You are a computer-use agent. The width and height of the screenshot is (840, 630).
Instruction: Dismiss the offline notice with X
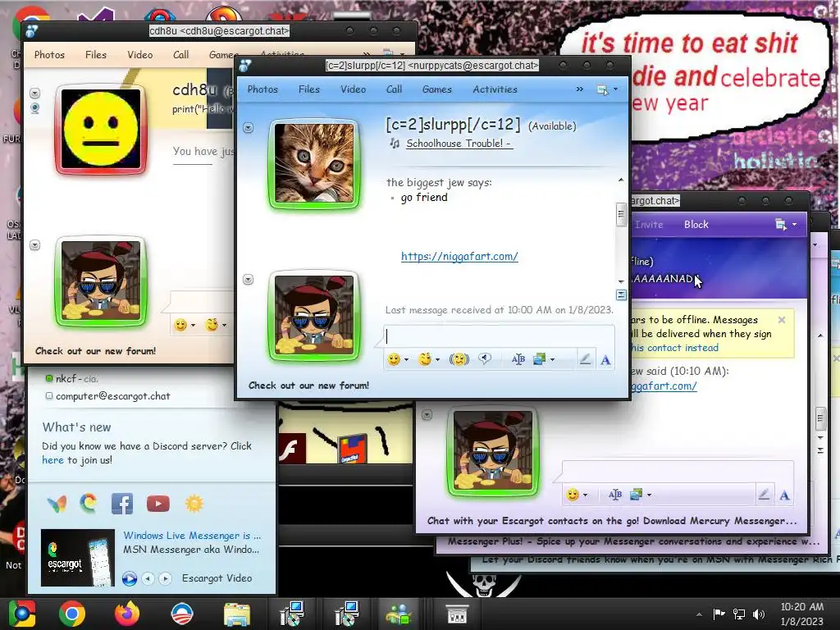[782, 320]
